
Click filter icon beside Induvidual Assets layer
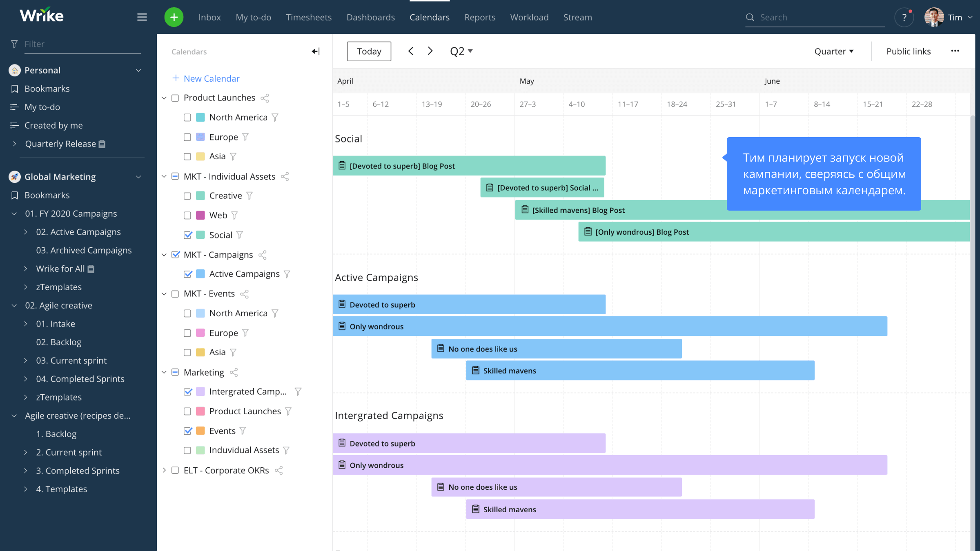[x=286, y=450]
